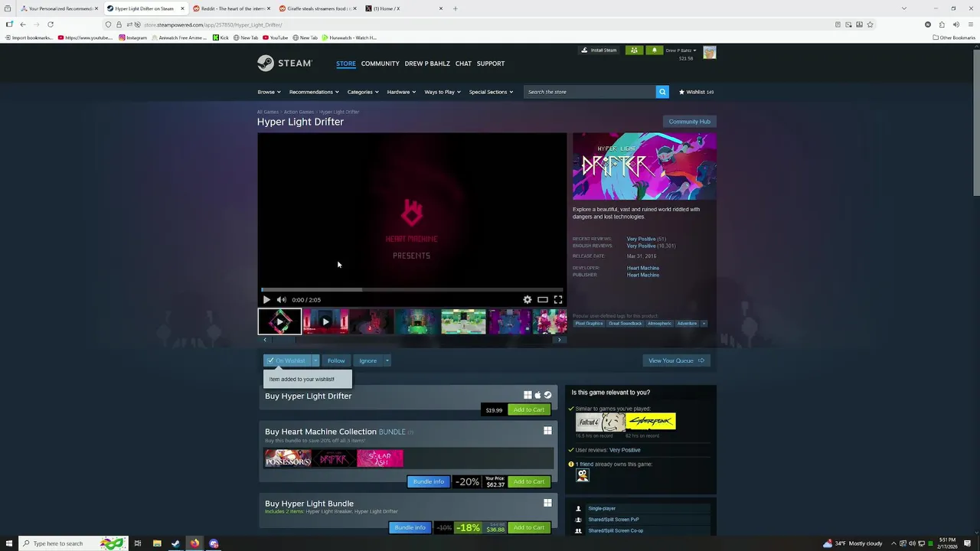The image size is (980, 551).
Task: Open the Ways to Play dropdown
Action: coord(443,92)
